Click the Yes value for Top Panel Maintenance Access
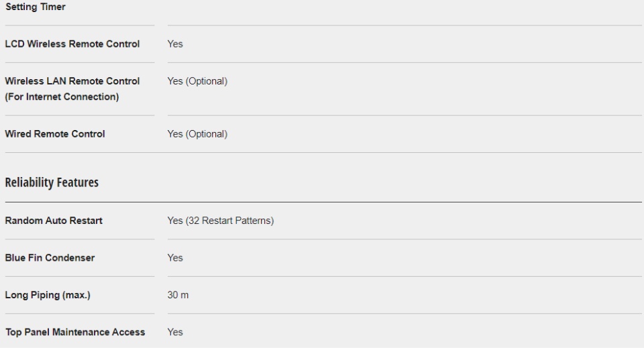644x362 pixels. [175, 333]
